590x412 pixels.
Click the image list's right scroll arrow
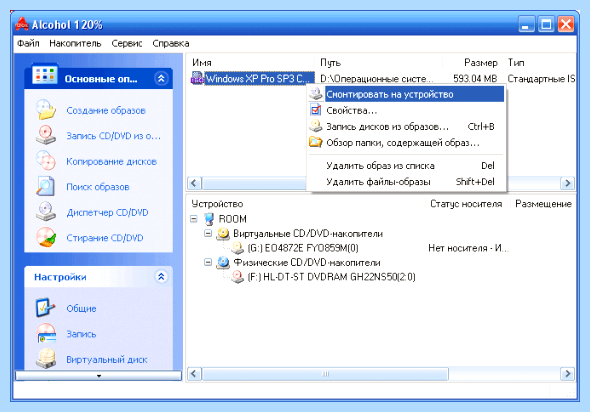tap(567, 183)
